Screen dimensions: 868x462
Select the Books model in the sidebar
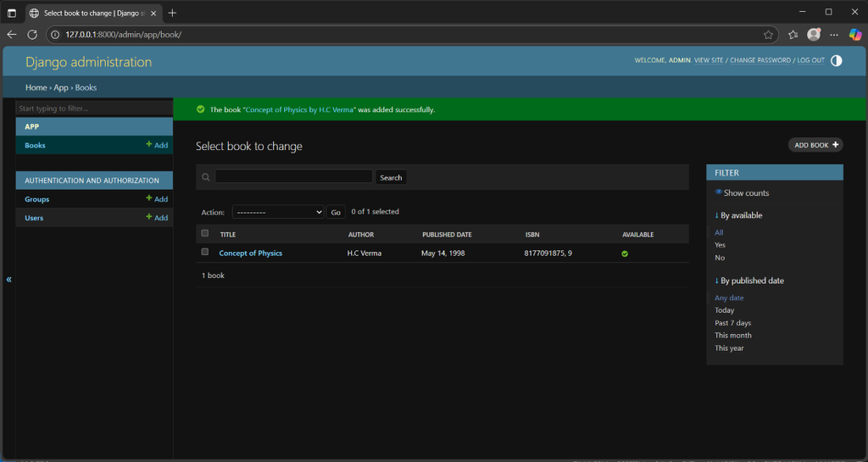[35, 145]
